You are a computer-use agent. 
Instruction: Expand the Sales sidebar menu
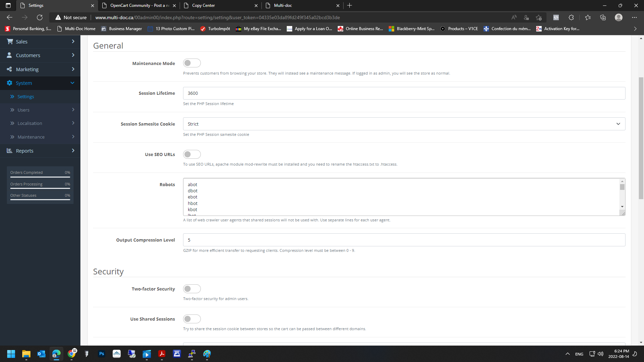pyautogui.click(x=40, y=41)
